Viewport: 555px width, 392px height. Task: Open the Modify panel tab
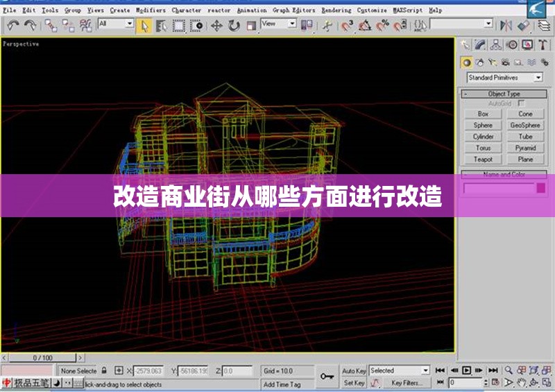coord(480,45)
